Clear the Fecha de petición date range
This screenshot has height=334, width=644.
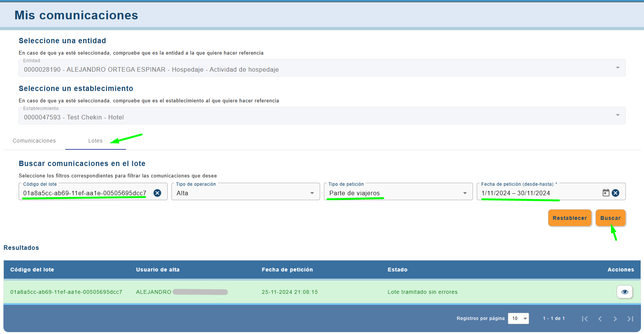click(x=616, y=193)
